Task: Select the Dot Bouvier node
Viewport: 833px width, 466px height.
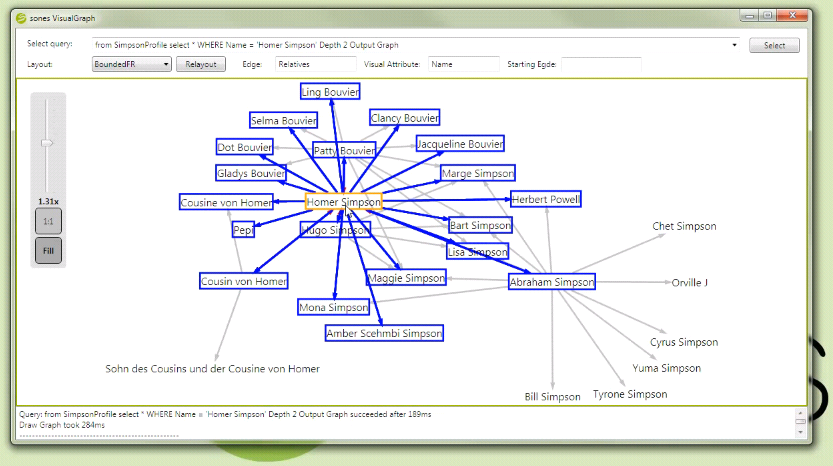Action: pos(244,147)
